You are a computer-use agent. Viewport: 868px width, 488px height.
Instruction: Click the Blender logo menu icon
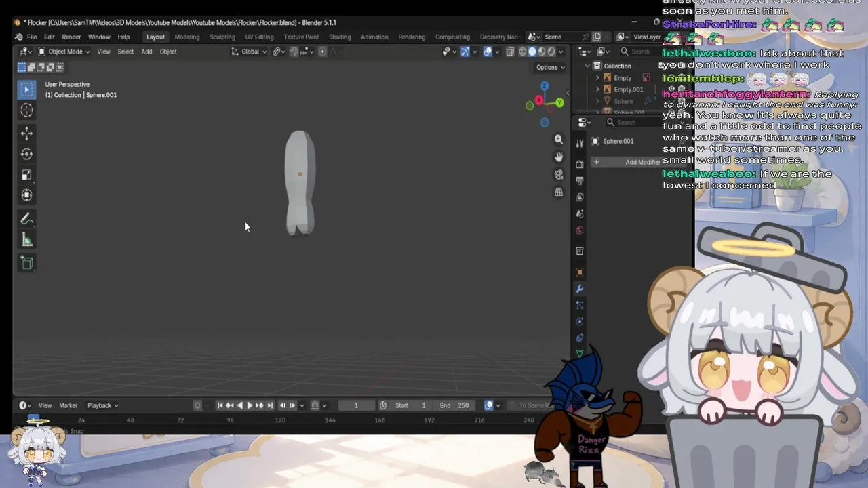point(18,37)
